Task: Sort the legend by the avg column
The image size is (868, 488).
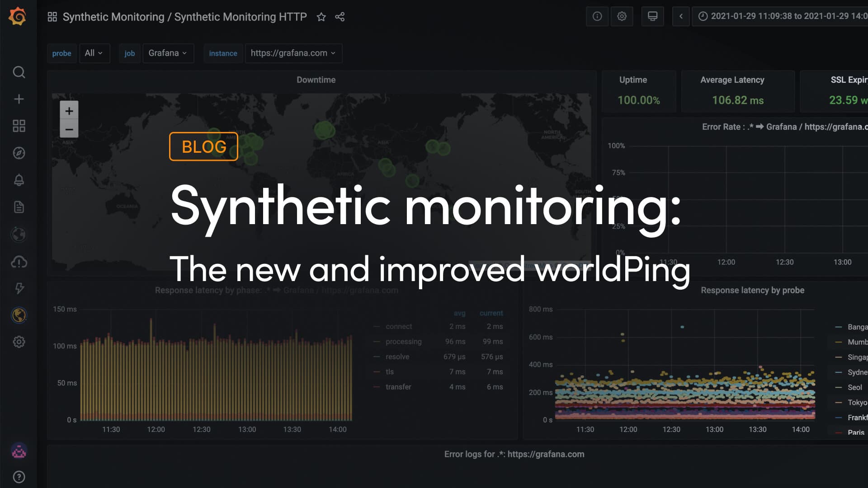Action: (459, 313)
